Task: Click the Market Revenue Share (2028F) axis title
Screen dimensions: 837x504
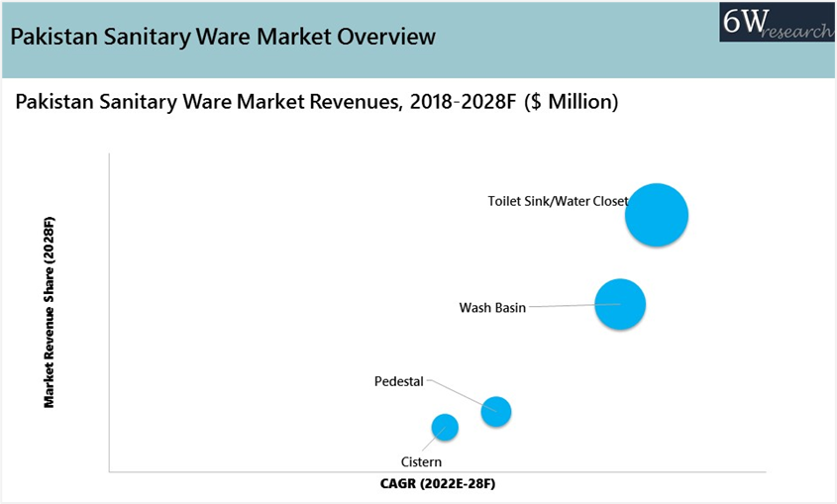Action: (49, 312)
